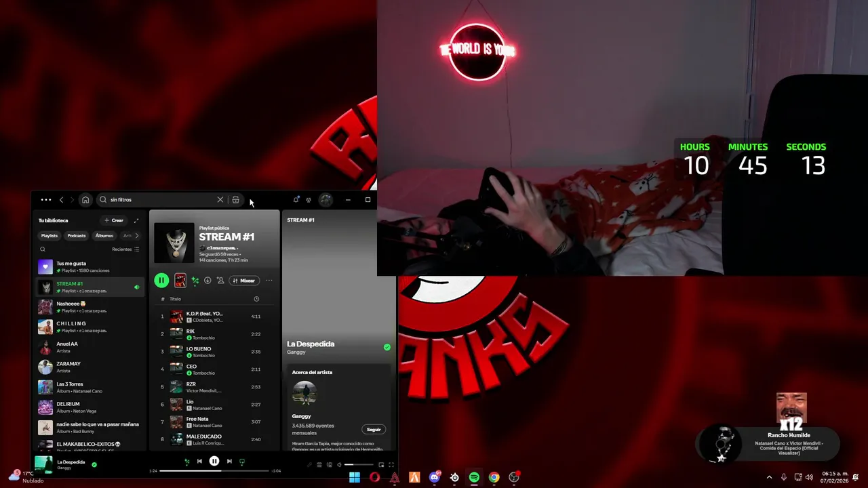Image resolution: width=868 pixels, height=488 pixels.
Task: Open the queue view icon
Action: [319, 464]
